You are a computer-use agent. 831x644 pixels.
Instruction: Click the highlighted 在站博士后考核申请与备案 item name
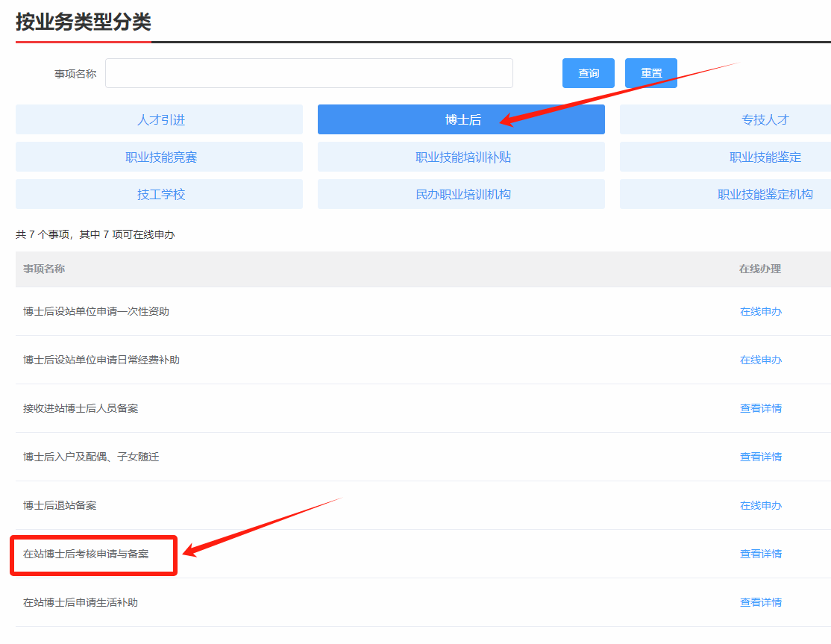point(86,554)
